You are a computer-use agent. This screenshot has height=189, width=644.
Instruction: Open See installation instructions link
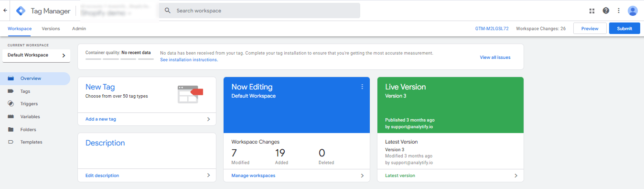point(189,60)
